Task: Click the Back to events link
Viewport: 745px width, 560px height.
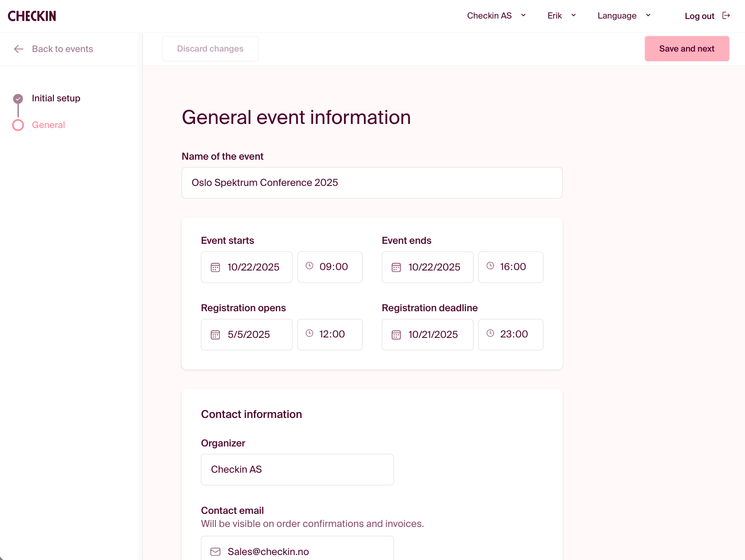Action: 62,49
